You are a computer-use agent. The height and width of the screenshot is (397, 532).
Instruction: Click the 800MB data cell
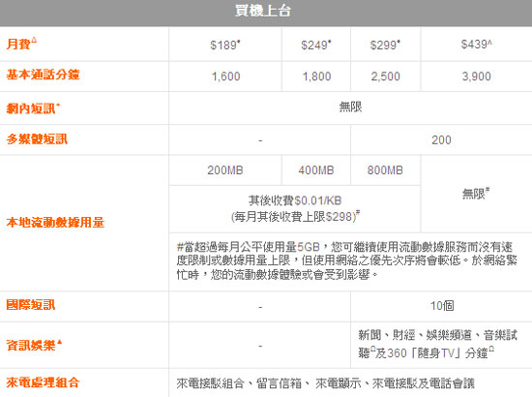tap(385, 170)
